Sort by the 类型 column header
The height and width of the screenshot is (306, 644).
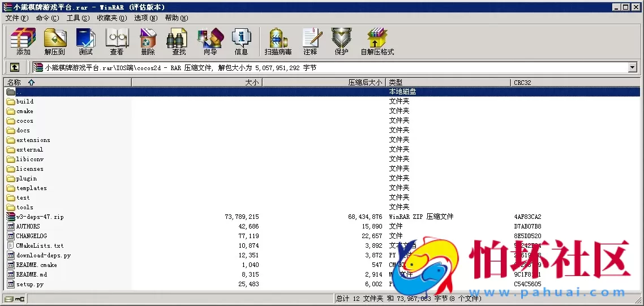coord(449,83)
